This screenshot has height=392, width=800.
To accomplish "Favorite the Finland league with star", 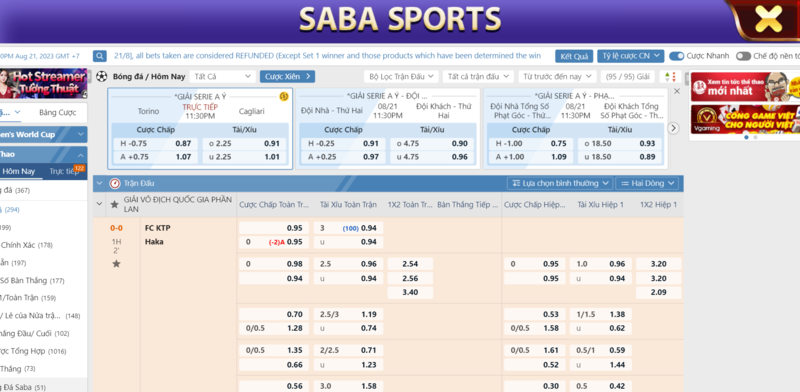I will 114,204.
